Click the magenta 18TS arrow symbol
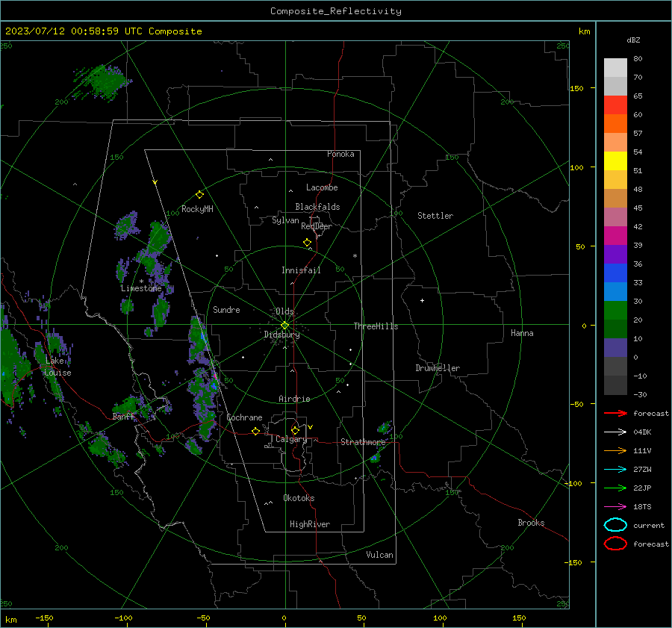Image resolution: width=672 pixels, height=628 pixels. pyautogui.click(x=615, y=507)
